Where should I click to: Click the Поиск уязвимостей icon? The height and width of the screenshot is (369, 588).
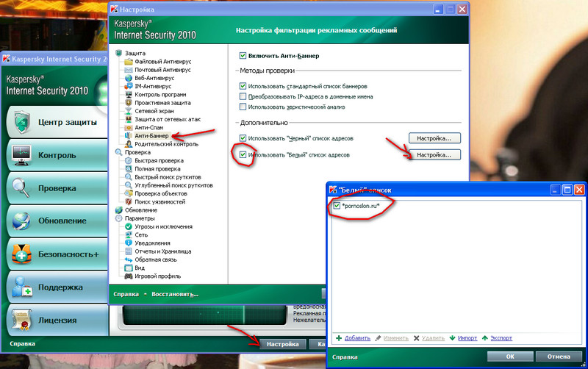tap(129, 201)
